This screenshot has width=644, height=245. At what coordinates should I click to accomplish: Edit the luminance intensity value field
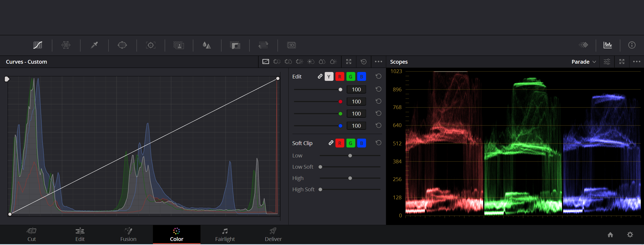pyautogui.click(x=356, y=89)
